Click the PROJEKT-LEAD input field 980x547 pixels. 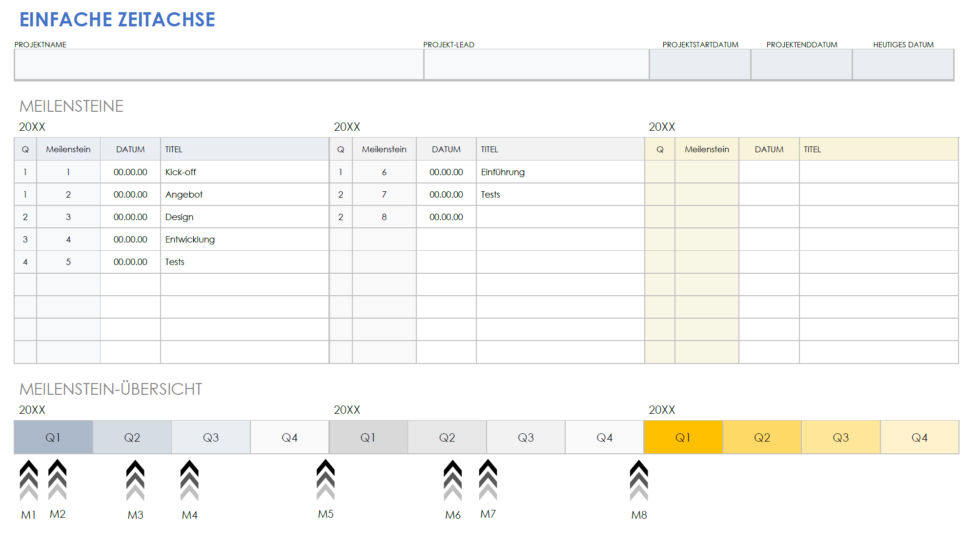[x=536, y=64]
